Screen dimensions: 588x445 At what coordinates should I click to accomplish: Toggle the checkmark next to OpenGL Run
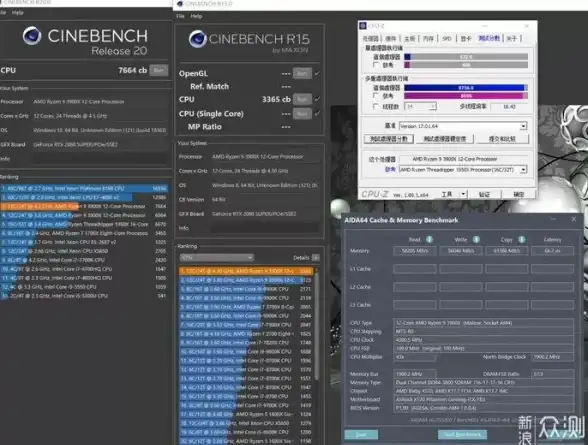317,73
